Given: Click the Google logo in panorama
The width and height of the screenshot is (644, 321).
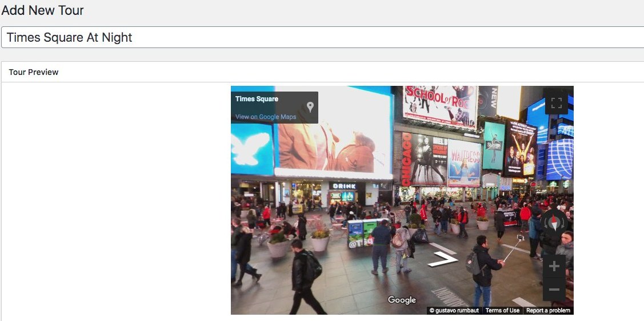Looking at the screenshot, I should (x=402, y=300).
